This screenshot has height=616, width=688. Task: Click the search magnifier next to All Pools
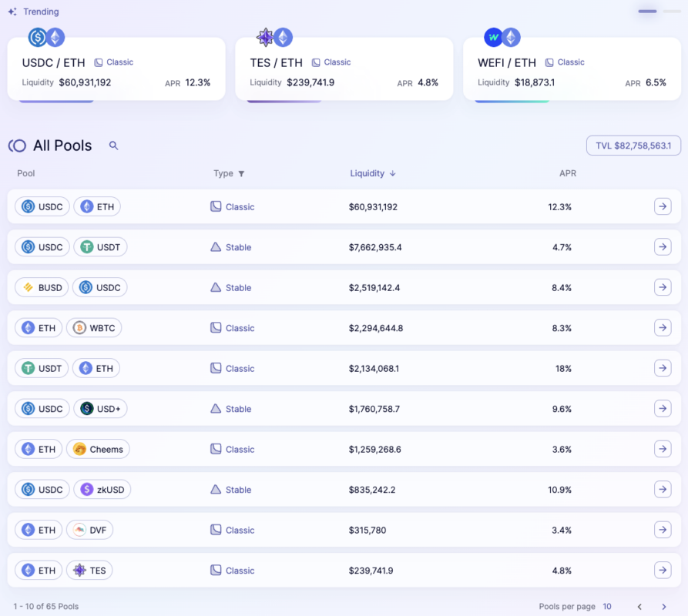pyautogui.click(x=113, y=146)
